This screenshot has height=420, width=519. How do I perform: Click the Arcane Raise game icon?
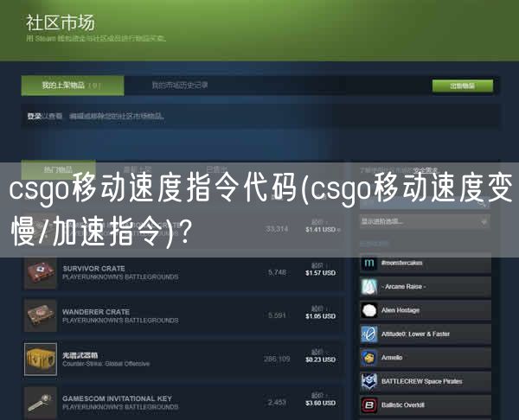pos(368,287)
